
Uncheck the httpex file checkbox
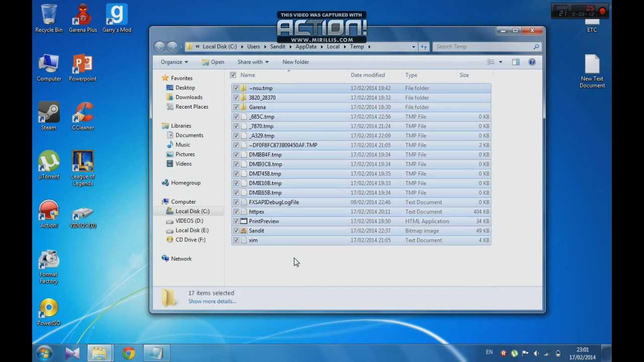236,212
